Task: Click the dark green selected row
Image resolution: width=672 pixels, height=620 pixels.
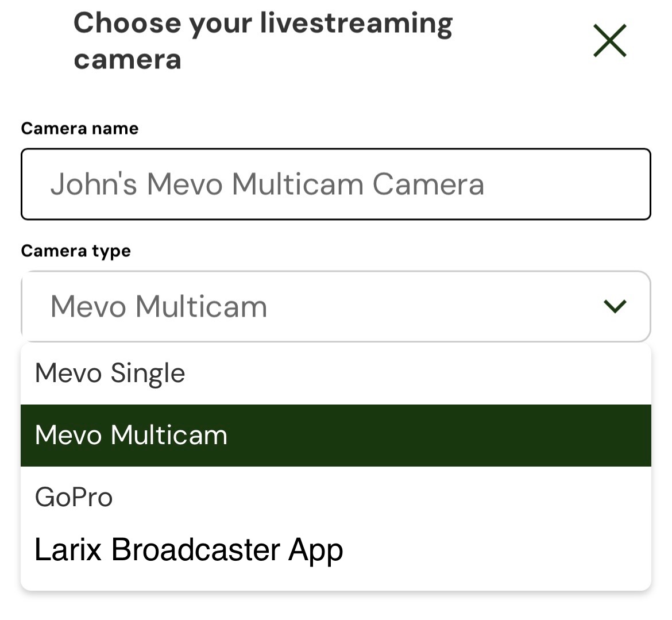Action: click(336, 435)
